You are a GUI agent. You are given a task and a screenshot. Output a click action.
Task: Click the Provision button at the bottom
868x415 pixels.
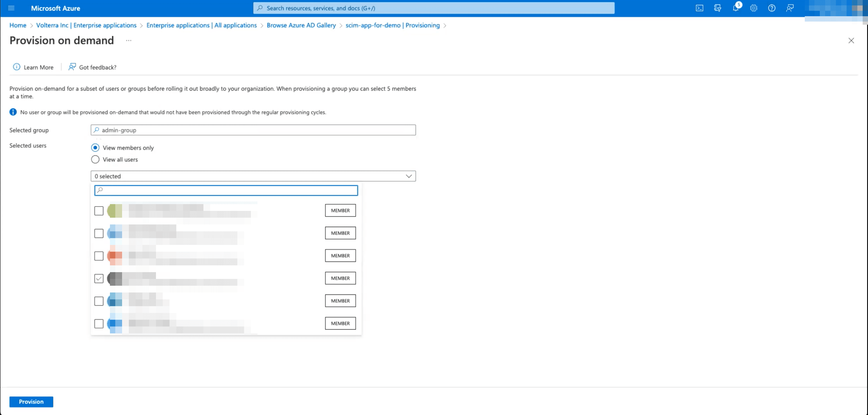(31, 401)
